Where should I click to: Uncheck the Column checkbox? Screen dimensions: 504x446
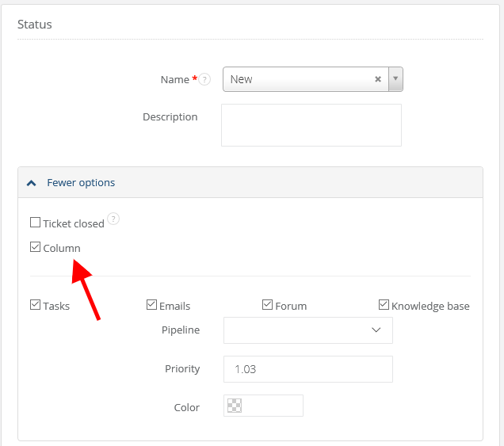(35, 247)
